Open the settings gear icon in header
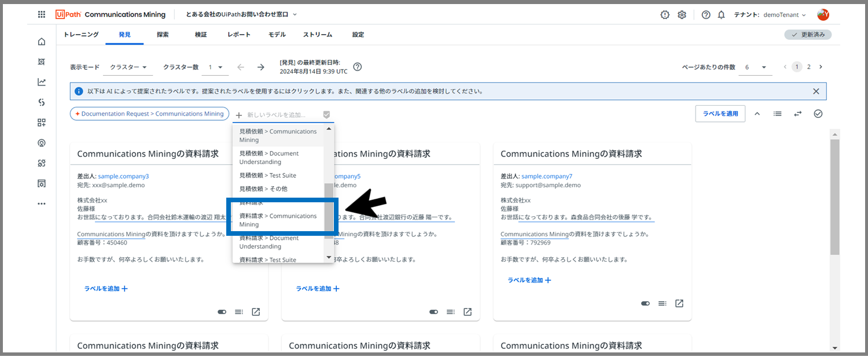 coord(682,14)
